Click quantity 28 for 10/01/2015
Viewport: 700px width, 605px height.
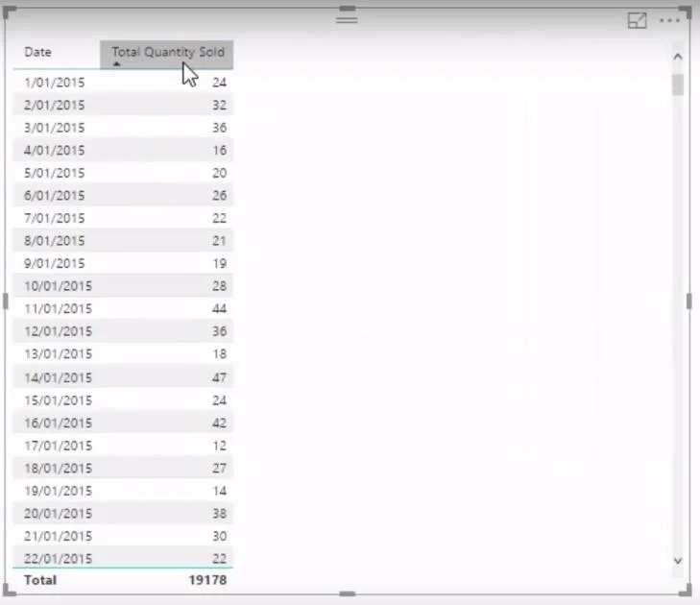219,286
